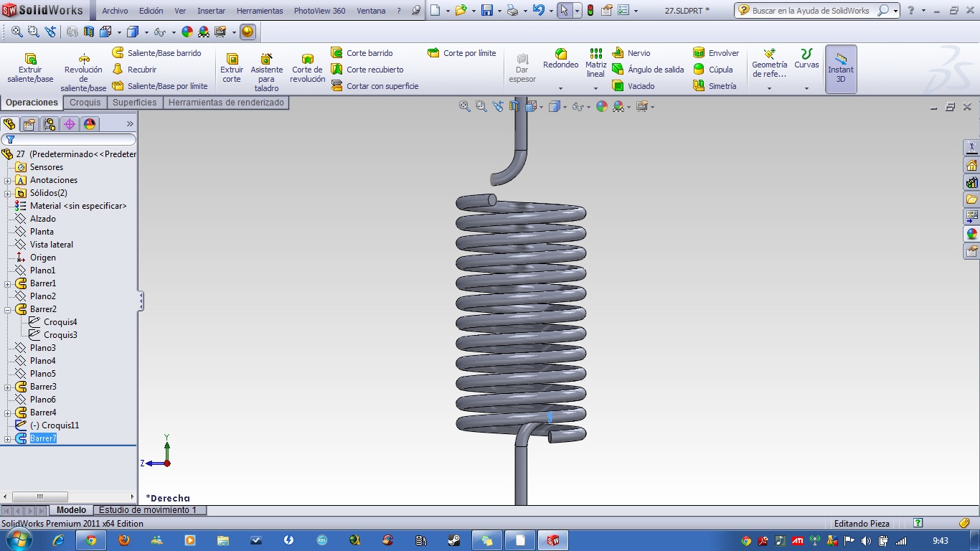Open the Insertar menu
980x551 pixels.
click(x=211, y=11)
